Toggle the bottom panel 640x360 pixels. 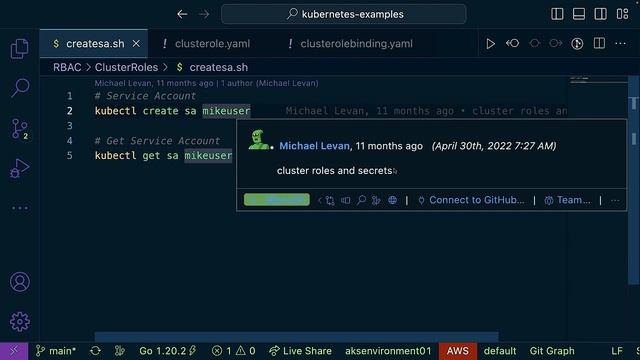tap(579, 14)
